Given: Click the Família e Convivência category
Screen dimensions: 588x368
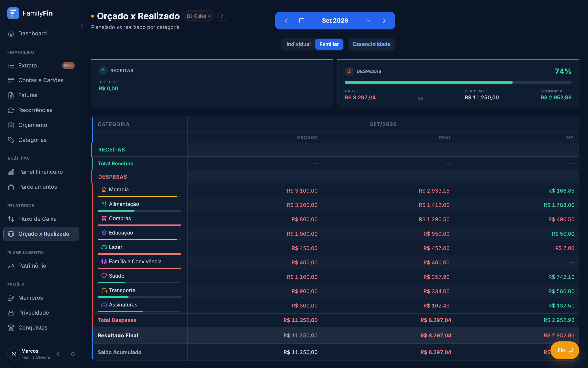Looking at the screenshot, I should pos(135,262).
